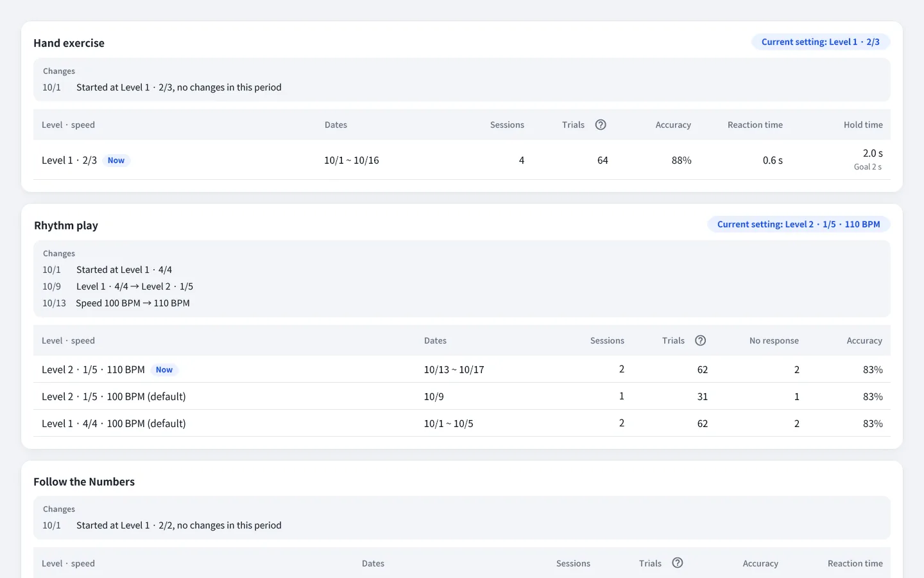Click the Now badge in the Hand exercise row
Screen dimensions: 924x578
116,161
